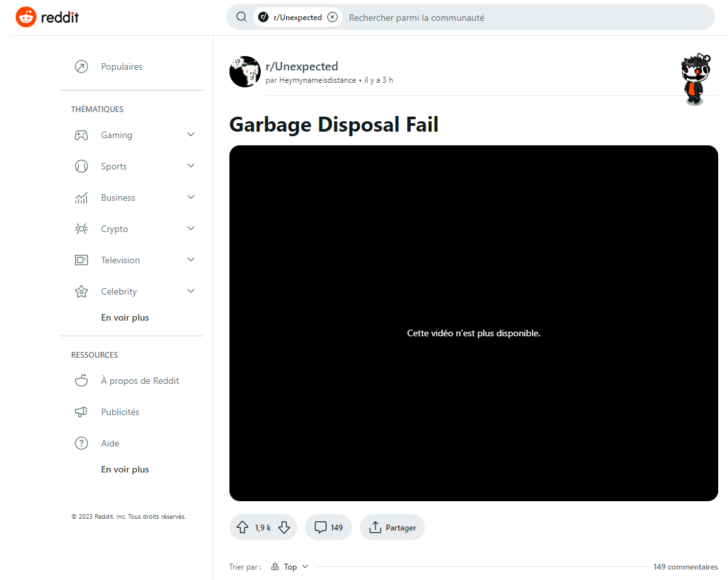Expand the Gaming topic chevron
Image resolution: width=728 pixels, height=580 pixels.
[x=191, y=135]
